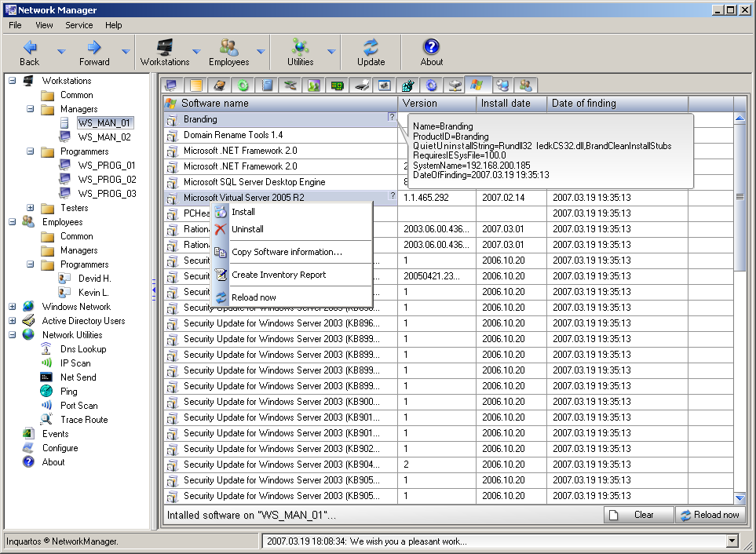
Task: Choose Copy Software information from context menu
Action: pyautogui.click(x=292, y=252)
